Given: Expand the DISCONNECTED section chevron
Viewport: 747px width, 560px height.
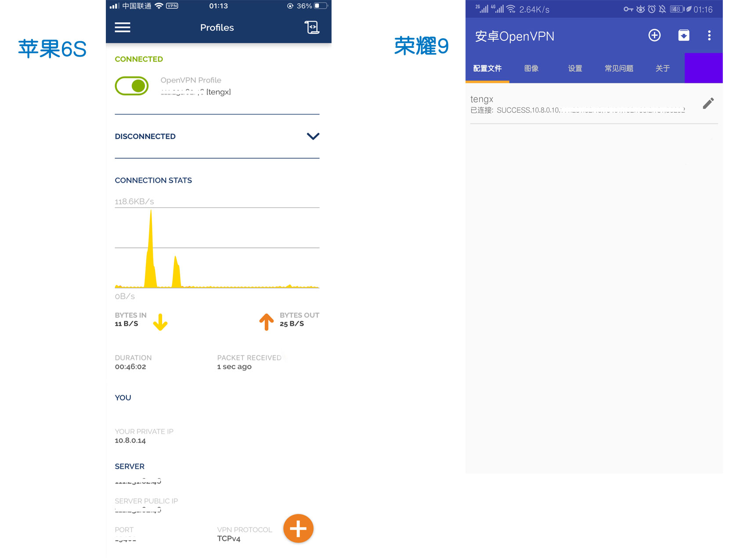Looking at the screenshot, I should point(313,136).
